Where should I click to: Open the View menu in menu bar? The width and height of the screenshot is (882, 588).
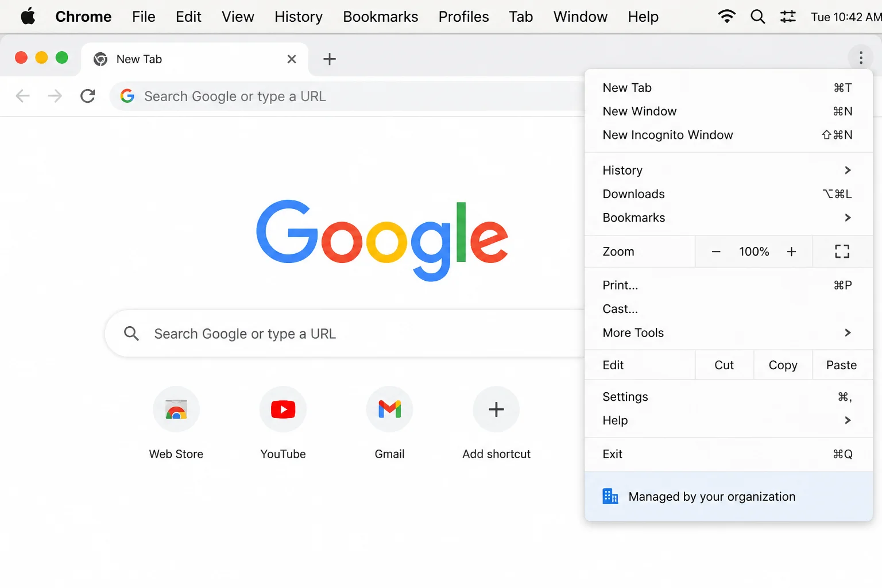[238, 17]
